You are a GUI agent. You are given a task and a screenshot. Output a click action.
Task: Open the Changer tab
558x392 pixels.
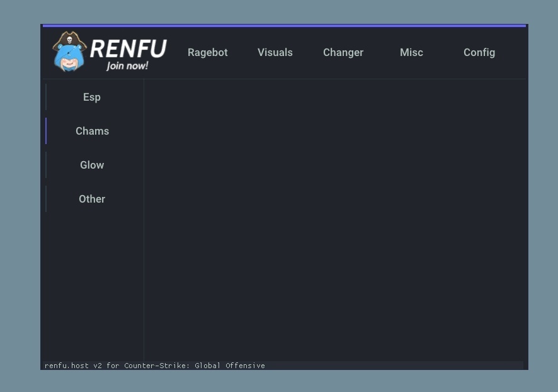pyautogui.click(x=343, y=53)
